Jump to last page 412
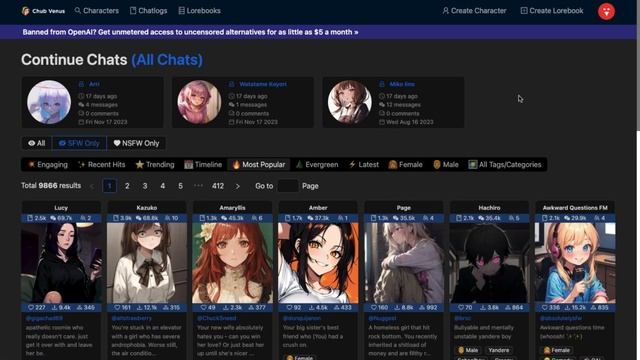 (x=218, y=186)
